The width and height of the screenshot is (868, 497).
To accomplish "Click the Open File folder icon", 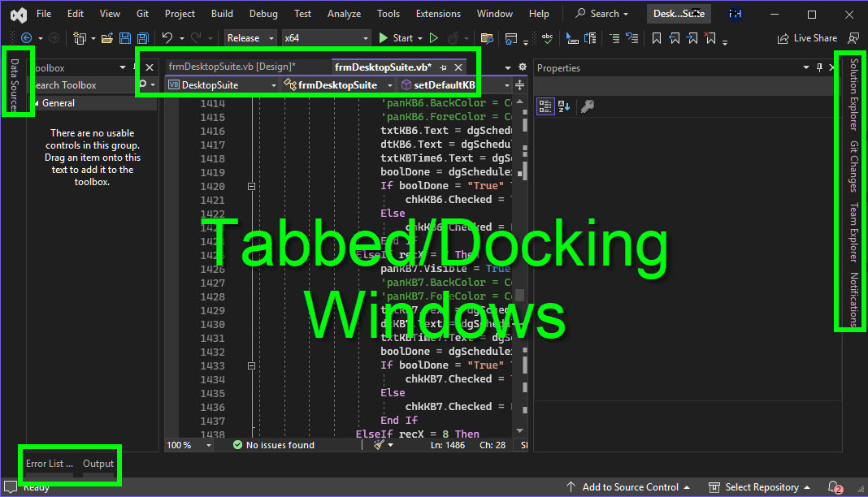I will (x=107, y=38).
